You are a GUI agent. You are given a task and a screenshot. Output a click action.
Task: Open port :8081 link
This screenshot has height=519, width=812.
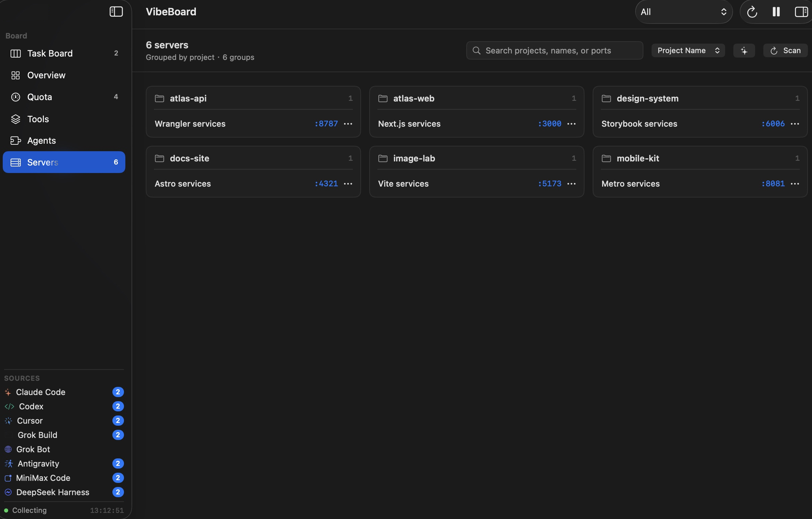click(773, 184)
